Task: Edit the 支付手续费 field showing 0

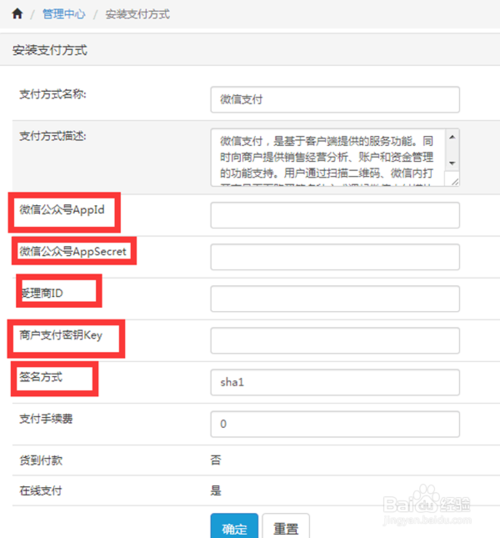Action: point(335,424)
